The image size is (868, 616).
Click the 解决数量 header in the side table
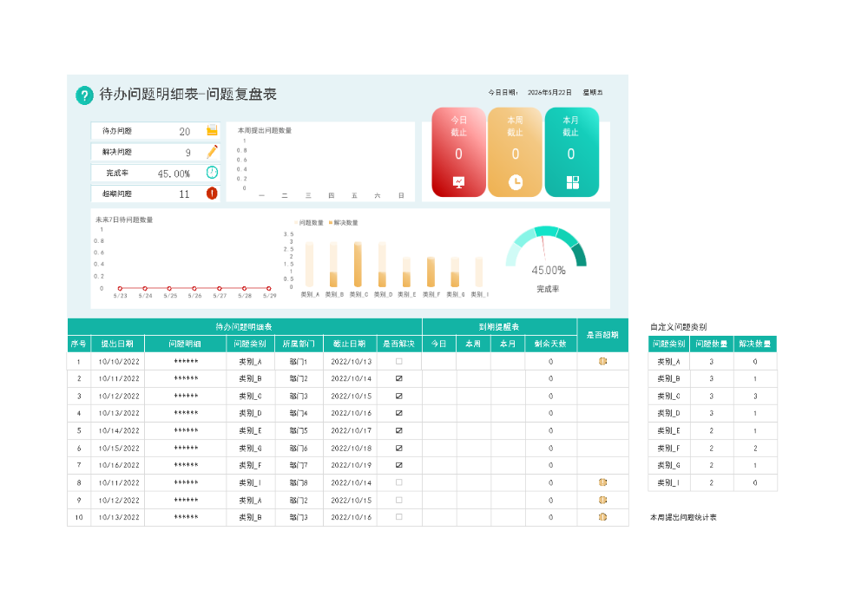tap(755, 344)
